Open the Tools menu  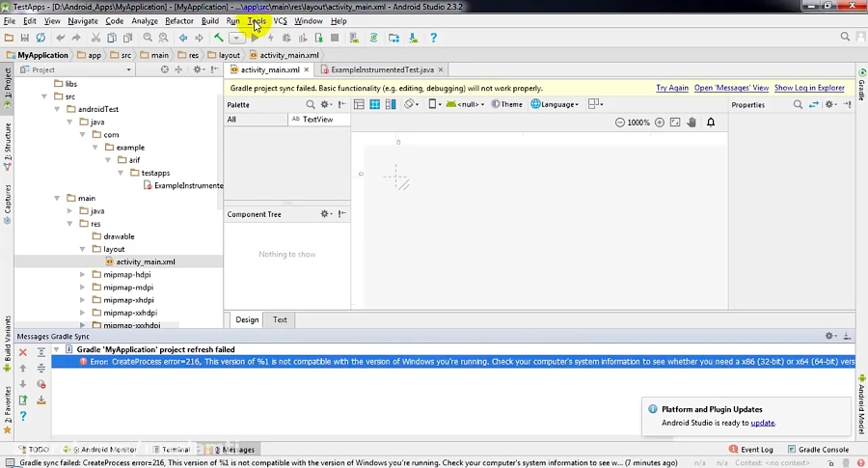[x=257, y=21]
